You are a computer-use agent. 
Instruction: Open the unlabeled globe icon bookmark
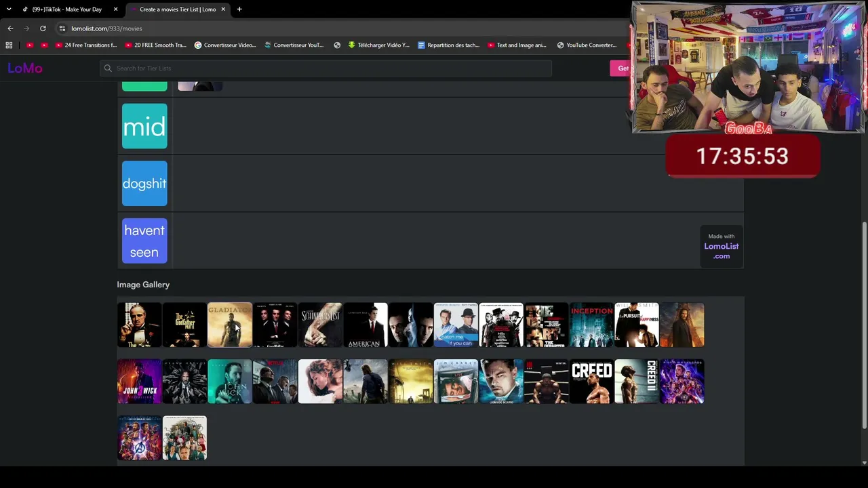coord(337,45)
